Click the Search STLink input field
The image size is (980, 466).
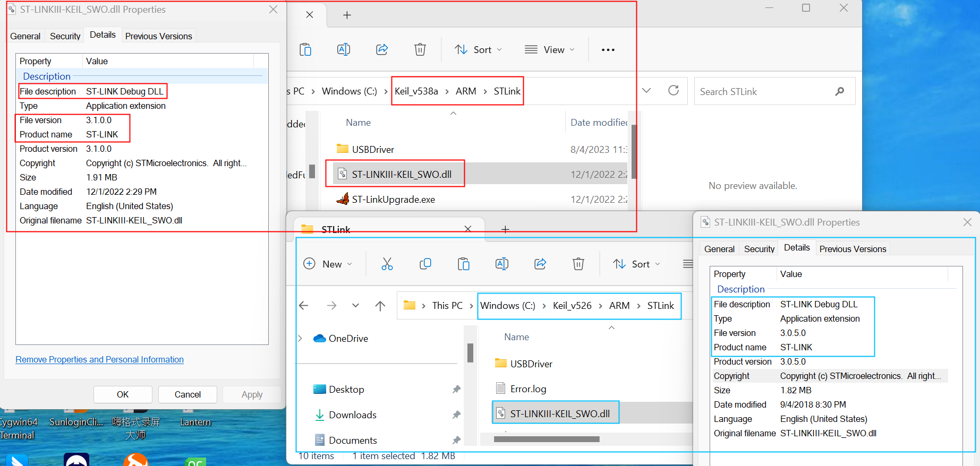[x=765, y=91]
